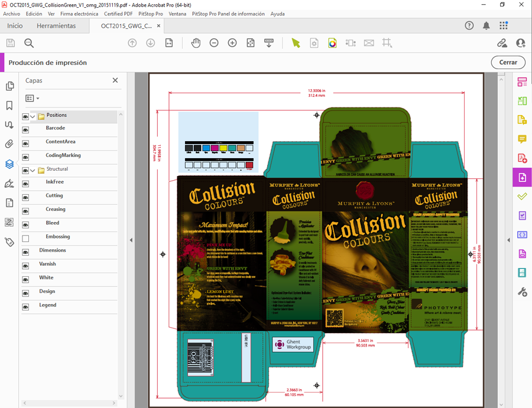Hide the Creasing layer

(25, 211)
